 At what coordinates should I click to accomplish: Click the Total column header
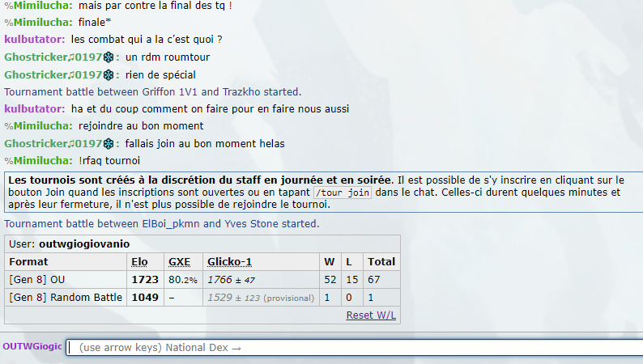coord(381,261)
